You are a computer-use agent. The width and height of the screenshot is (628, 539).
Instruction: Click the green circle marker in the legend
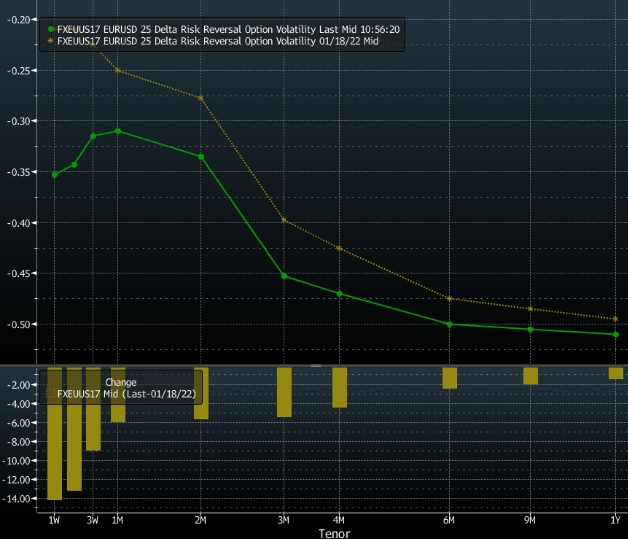[51, 29]
